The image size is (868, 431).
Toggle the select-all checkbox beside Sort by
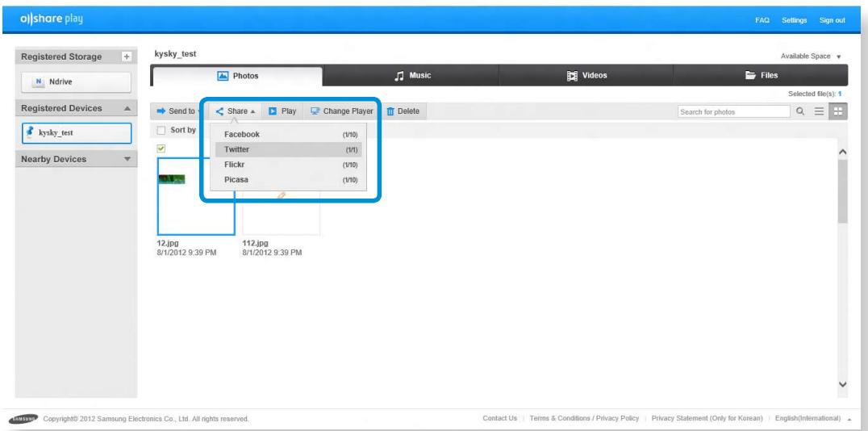(161, 130)
